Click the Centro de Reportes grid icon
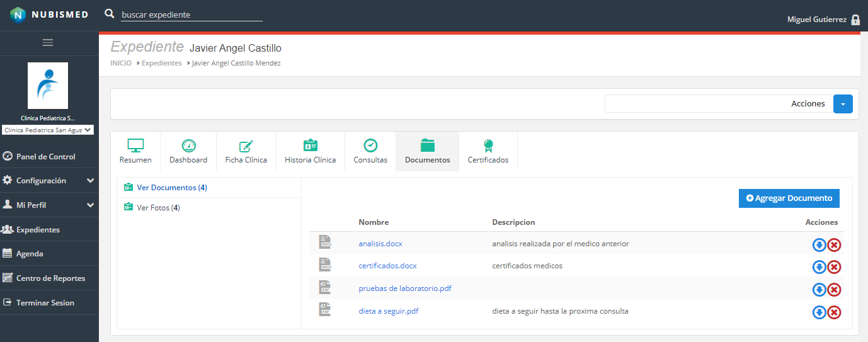The width and height of the screenshot is (868, 342). [8, 278]
